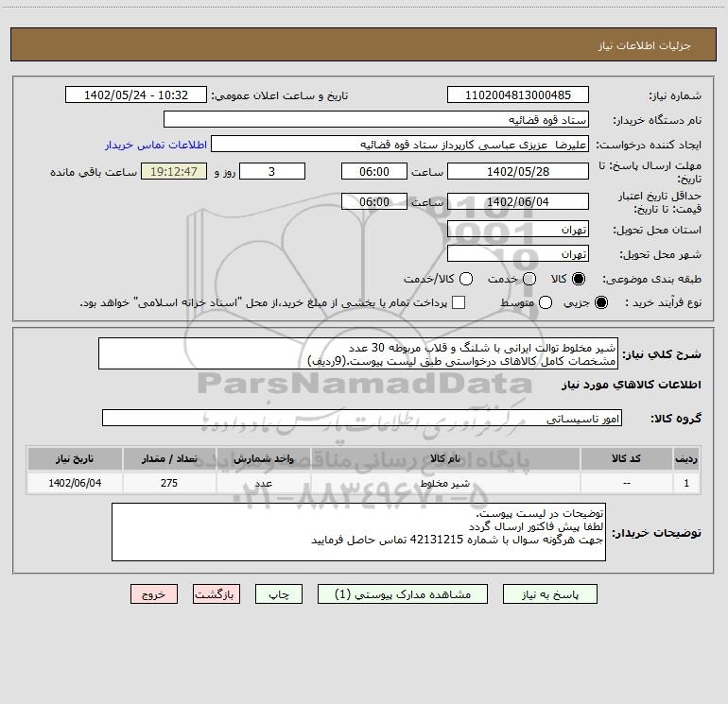Screen dimensions: 728x704
Task: Click the شهر محل تحویل field تهران
Action: (x=518, y=253)
